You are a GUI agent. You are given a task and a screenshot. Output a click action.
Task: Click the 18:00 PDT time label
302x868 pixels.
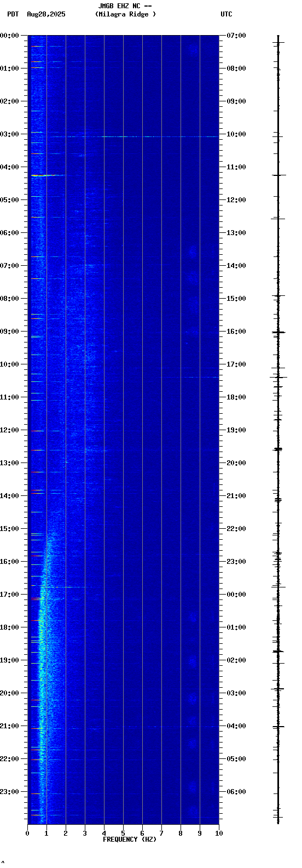tap(9, 627)
